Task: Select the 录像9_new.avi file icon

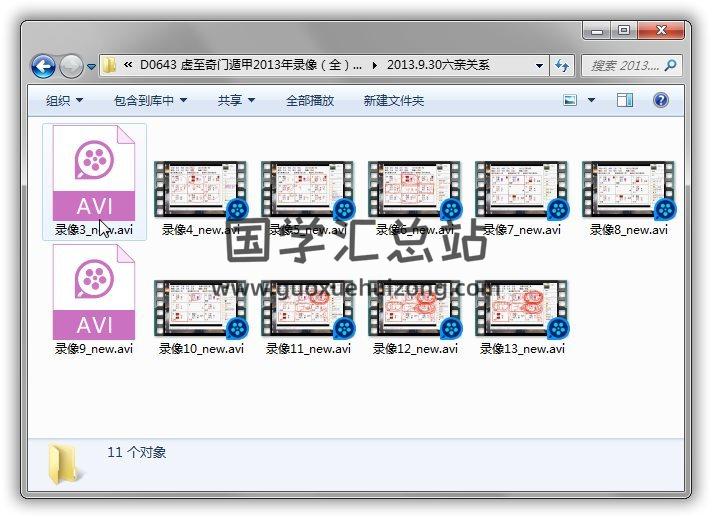Action: point(94,292)
